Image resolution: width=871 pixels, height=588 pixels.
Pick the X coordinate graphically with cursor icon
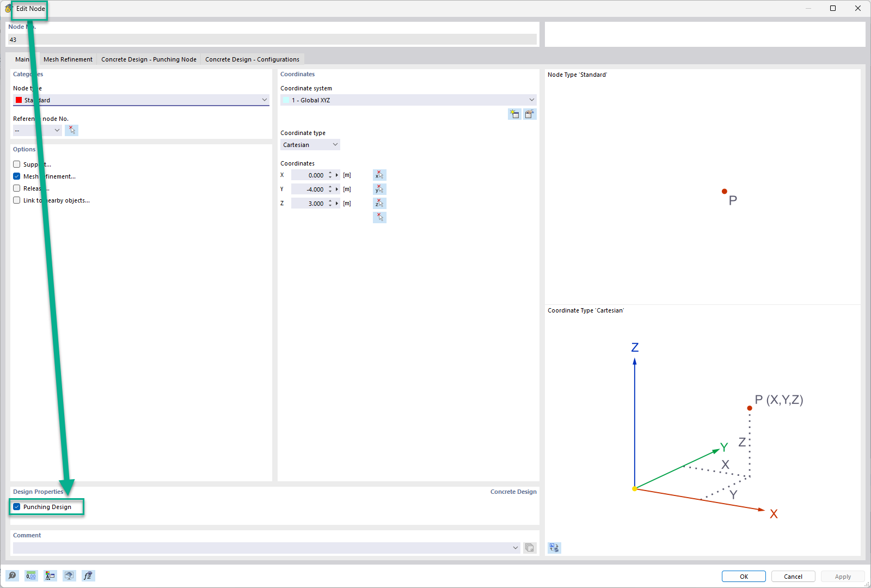pyautogui.click(x=379, y=175)
